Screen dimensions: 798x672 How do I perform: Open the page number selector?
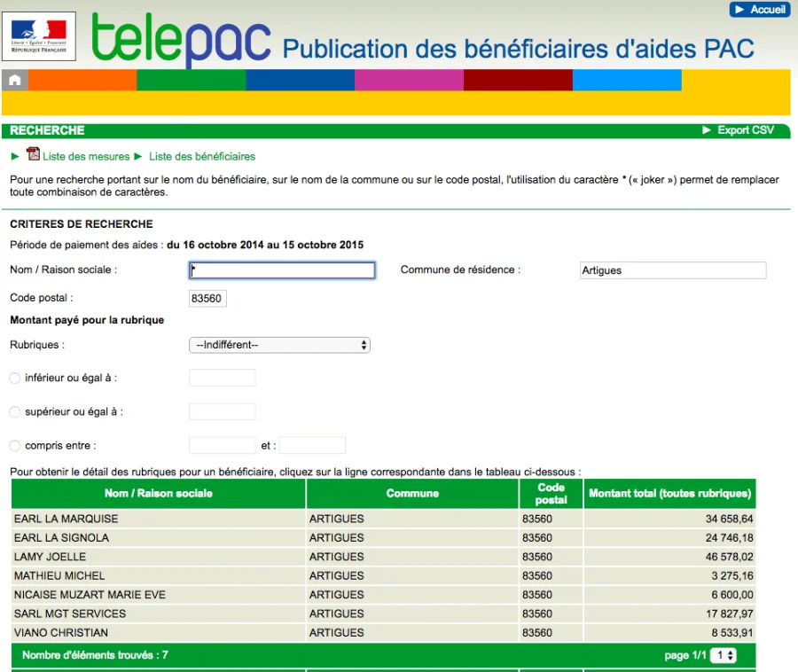(724, 655)
